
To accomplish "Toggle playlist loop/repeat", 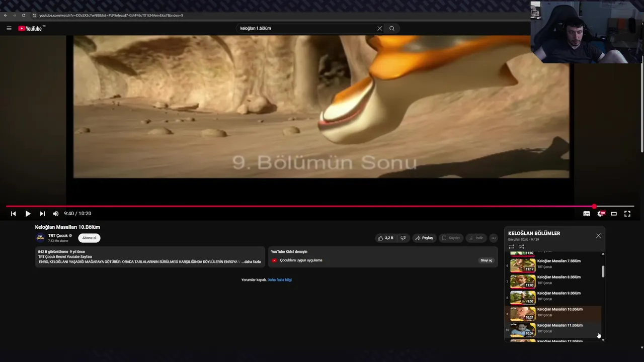I will 512,246.
